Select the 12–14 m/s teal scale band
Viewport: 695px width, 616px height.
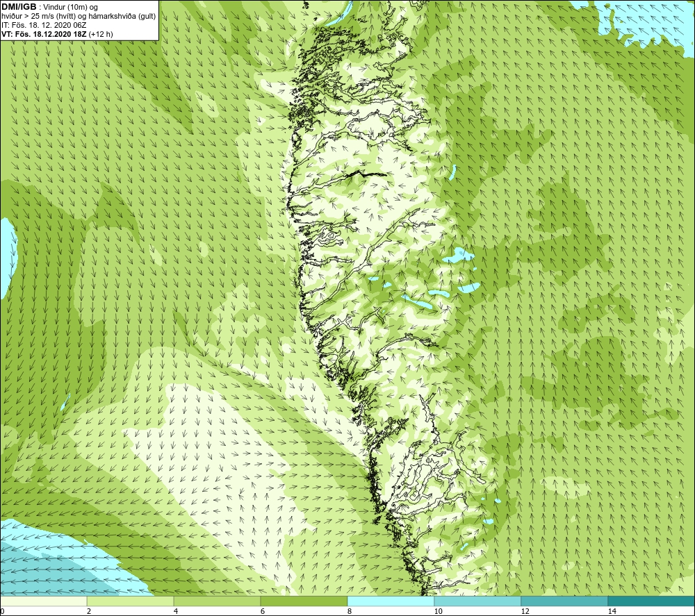564,601
